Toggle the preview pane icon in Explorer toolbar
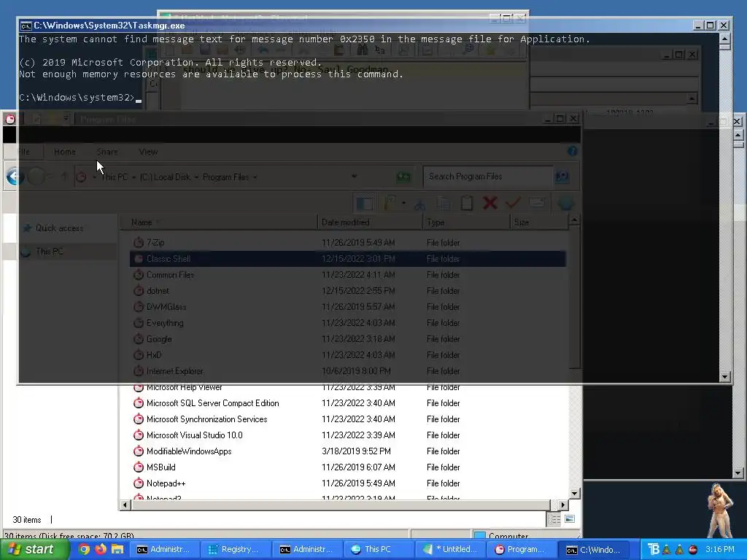747x560 pixels. click(x=365, y=204)
